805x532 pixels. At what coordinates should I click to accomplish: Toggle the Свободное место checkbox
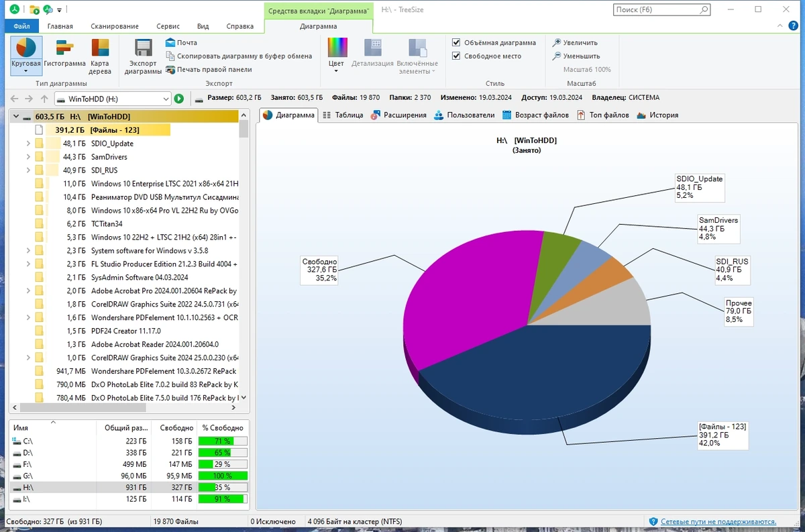click(x=456, y=56)
